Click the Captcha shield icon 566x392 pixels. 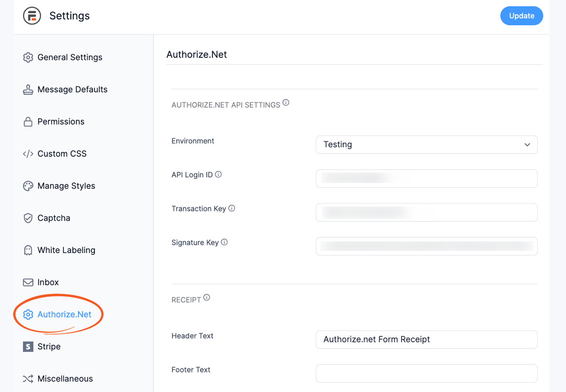click(x=28, y=218)
